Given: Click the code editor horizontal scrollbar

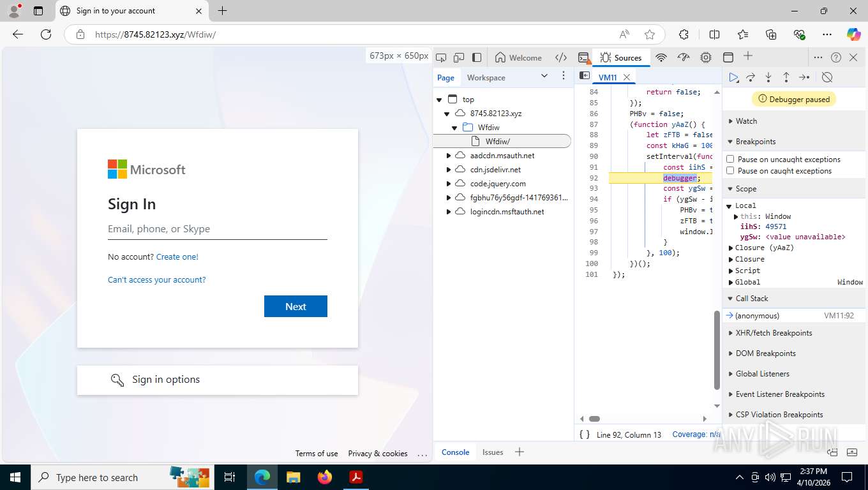Looking at the screenshot, I should click(x=594, y=419).
